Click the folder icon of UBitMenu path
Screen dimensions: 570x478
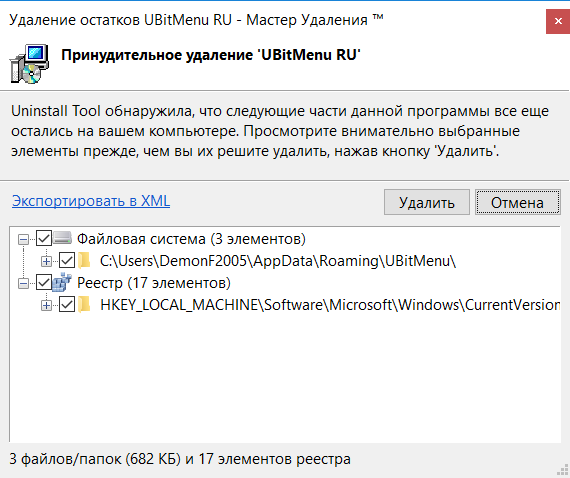[x=85, y=261]
